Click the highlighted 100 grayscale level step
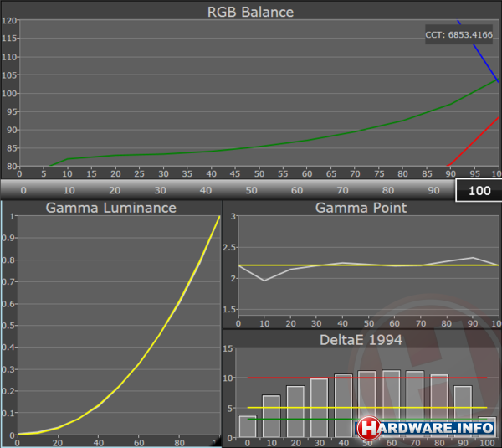Image resolution: width=502 pixels, height=448 pixels. (479, 190)
